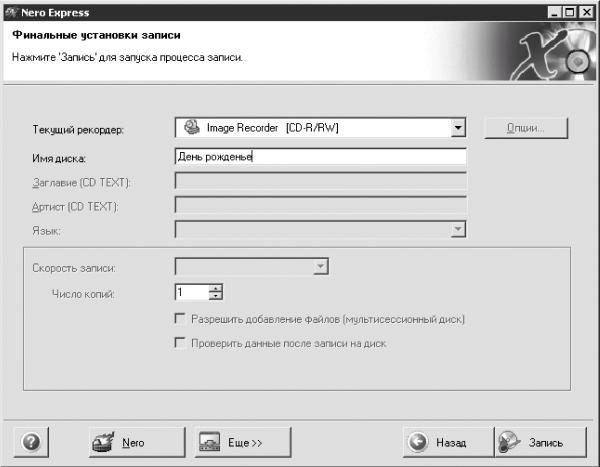Maximize the Nero Express window

[x=569, y=13]
